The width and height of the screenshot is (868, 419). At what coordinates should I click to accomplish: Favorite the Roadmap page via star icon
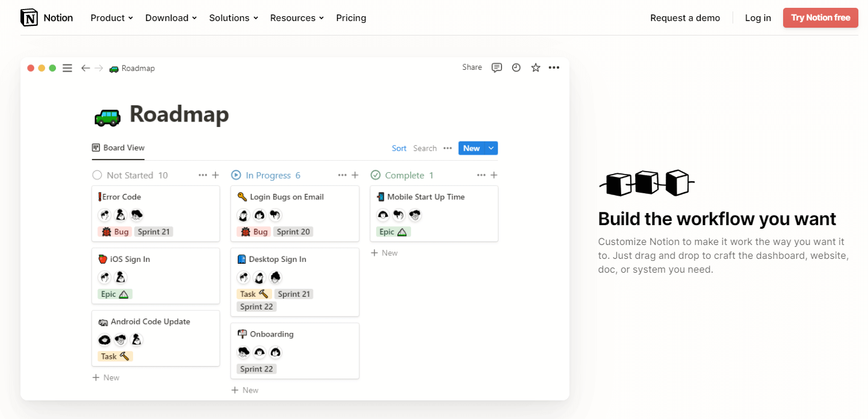pyautogui.click(x=535, y=67)
